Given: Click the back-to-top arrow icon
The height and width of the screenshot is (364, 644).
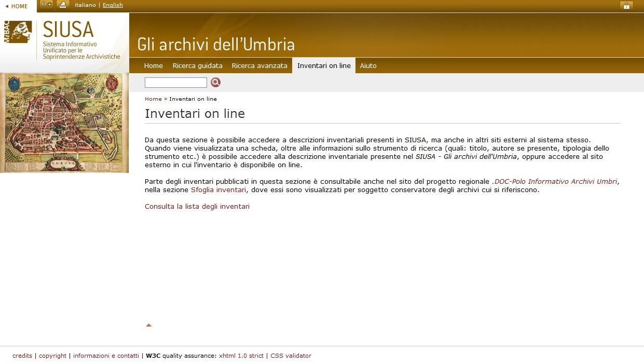Looking at the screenshot, I should point(148,325).
